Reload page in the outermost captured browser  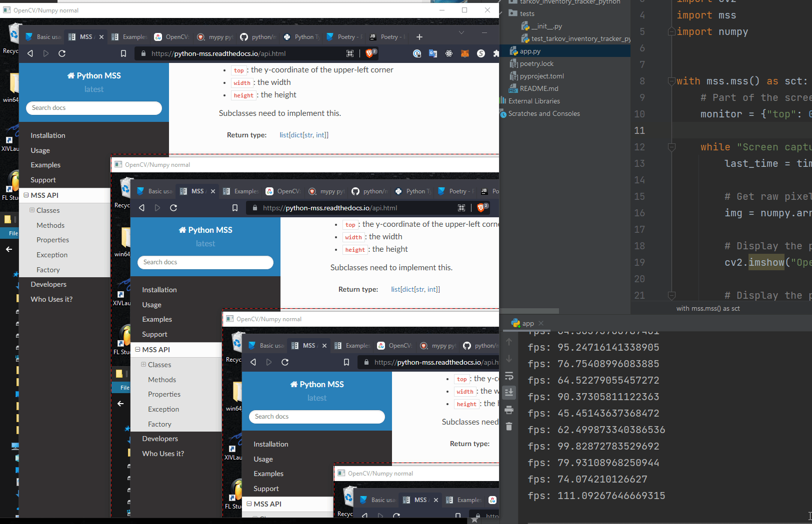pos(62,53)
